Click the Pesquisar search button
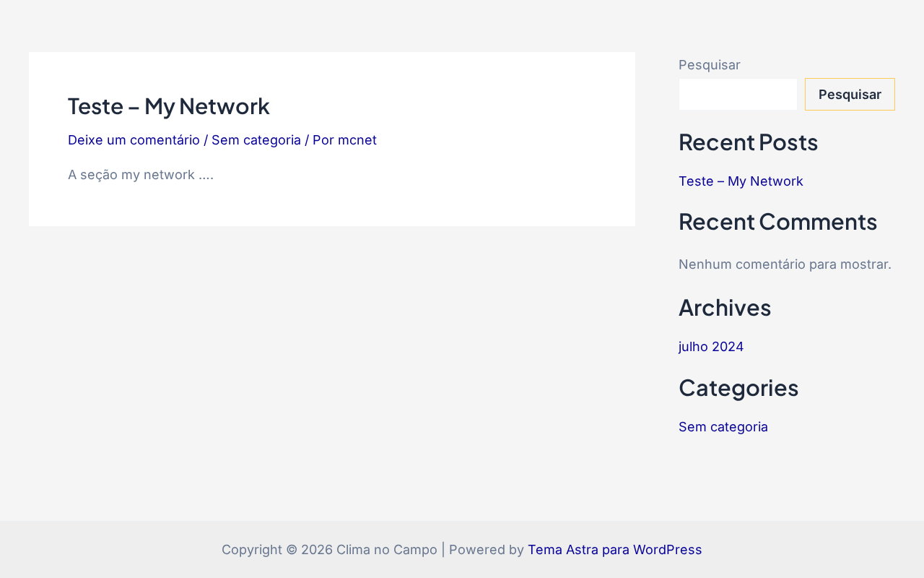The width and height of the screenshot is (924, 578). (850, 94)
